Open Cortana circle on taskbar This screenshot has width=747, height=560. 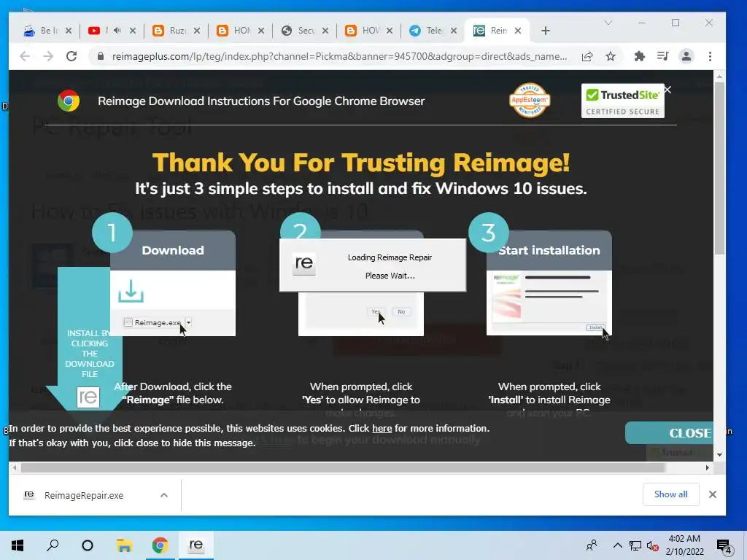88,545
